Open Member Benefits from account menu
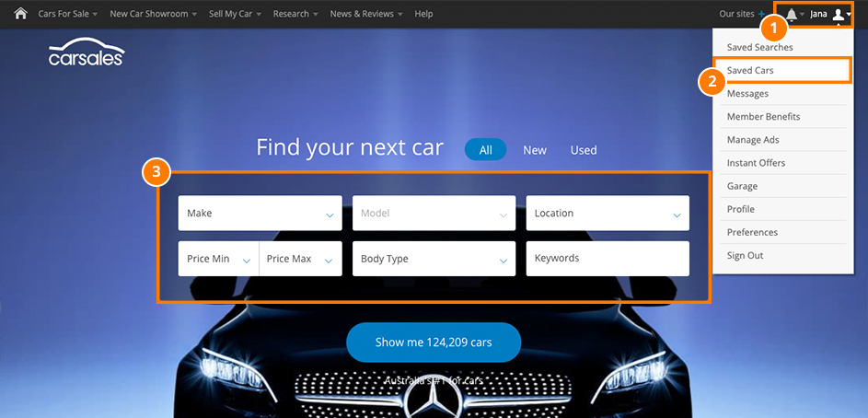 782,117
